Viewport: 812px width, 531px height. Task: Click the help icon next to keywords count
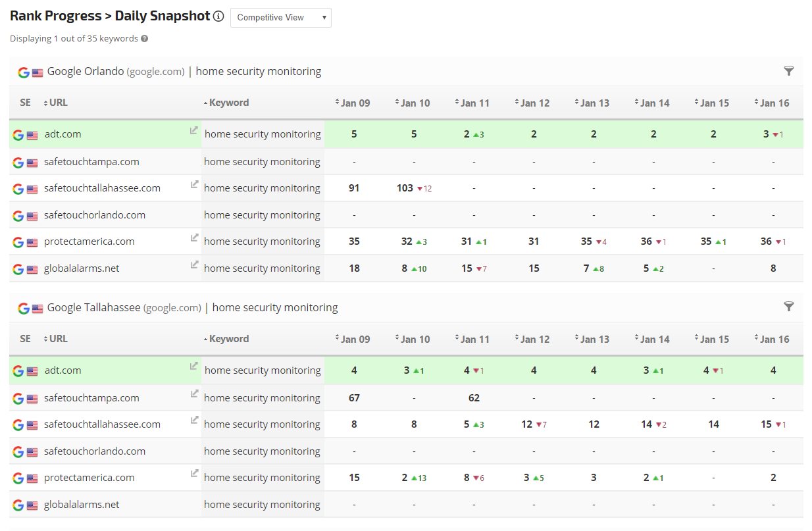point(145,39)
